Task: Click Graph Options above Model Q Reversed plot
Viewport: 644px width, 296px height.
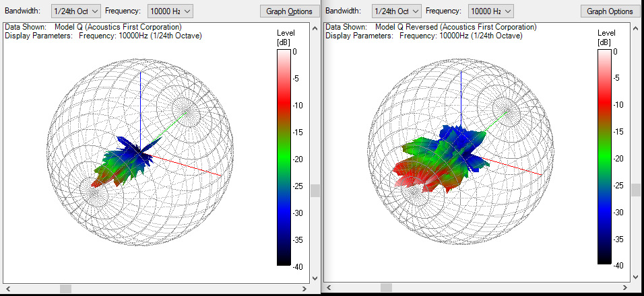Action: coord(610,11)
